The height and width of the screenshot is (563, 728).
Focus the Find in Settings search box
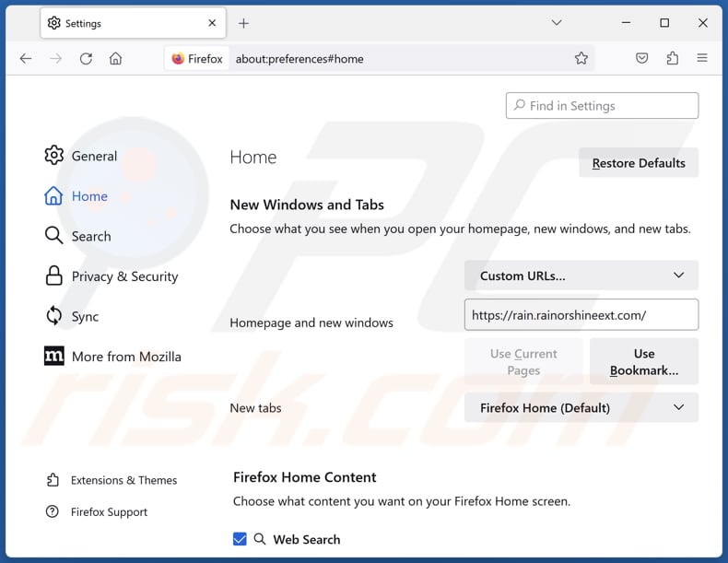[x=602, y=106]
